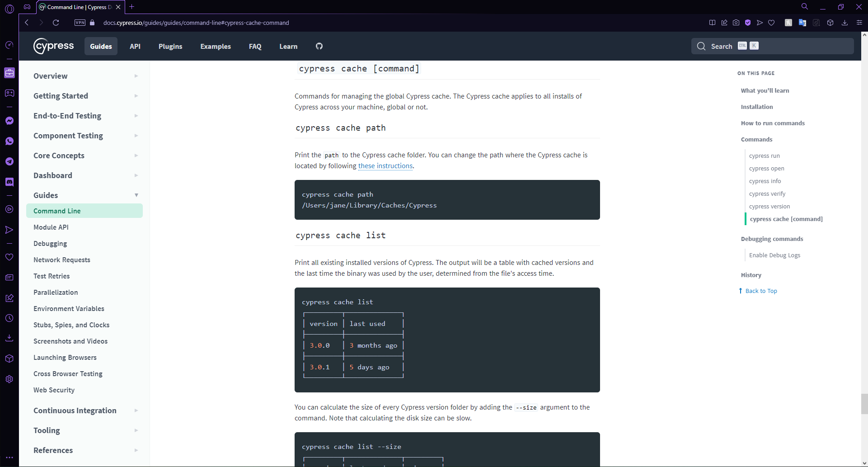Open Google Translate extension icon
This screenshot has height=467, width=868.
802,23
